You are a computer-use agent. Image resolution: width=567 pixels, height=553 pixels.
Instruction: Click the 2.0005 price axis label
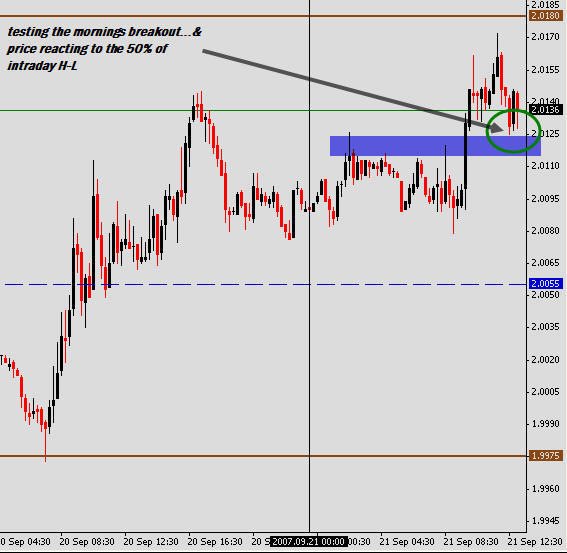pos(546,392)
